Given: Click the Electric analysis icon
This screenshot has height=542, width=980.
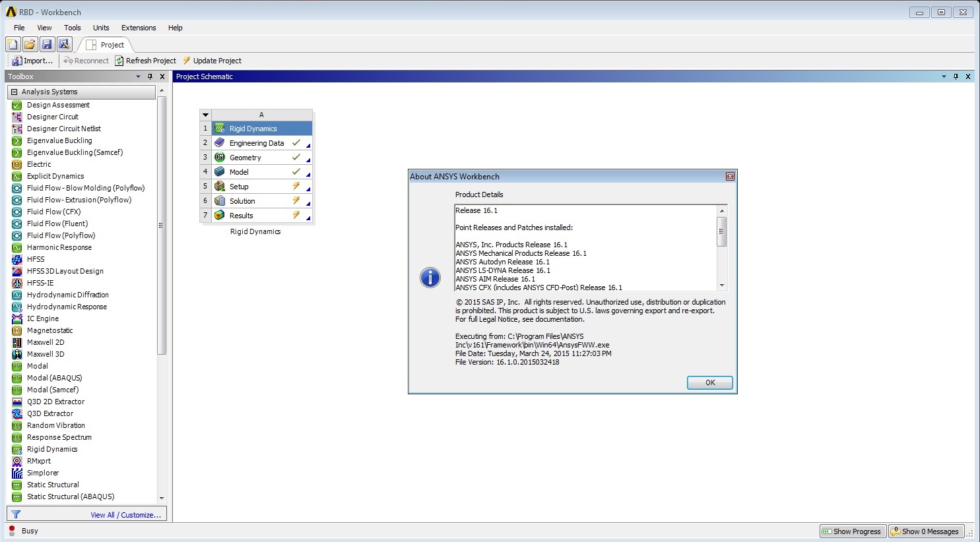Looking at the screenshot, I should (17, 164).
